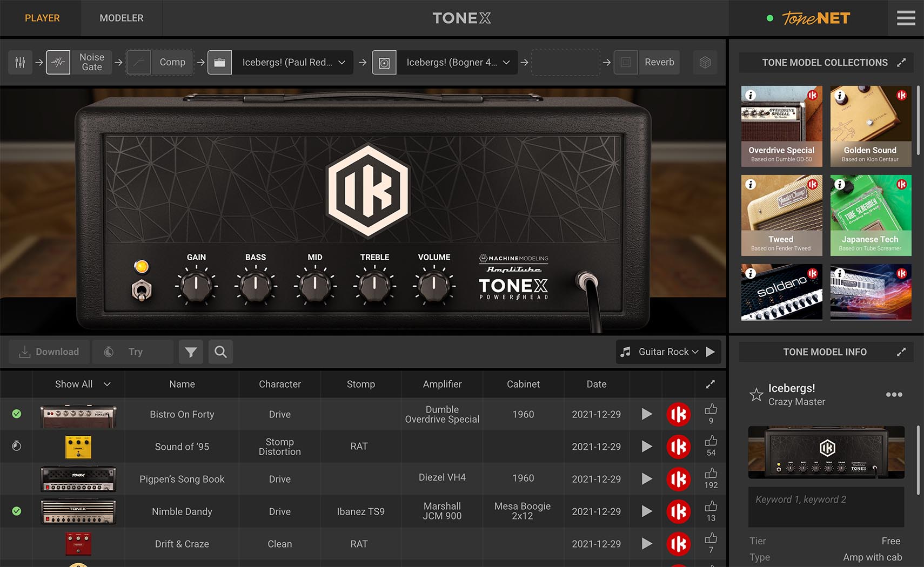Open the mixer settings icon

click(20, 63)
